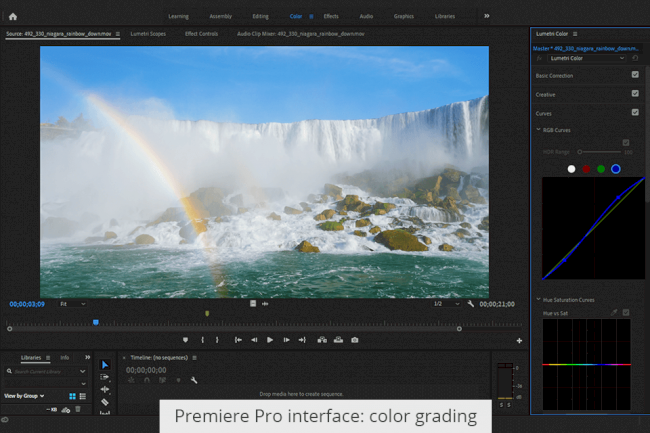Select the red channel curve swatch
Viewport: 650px width, 433px height.
586,169
